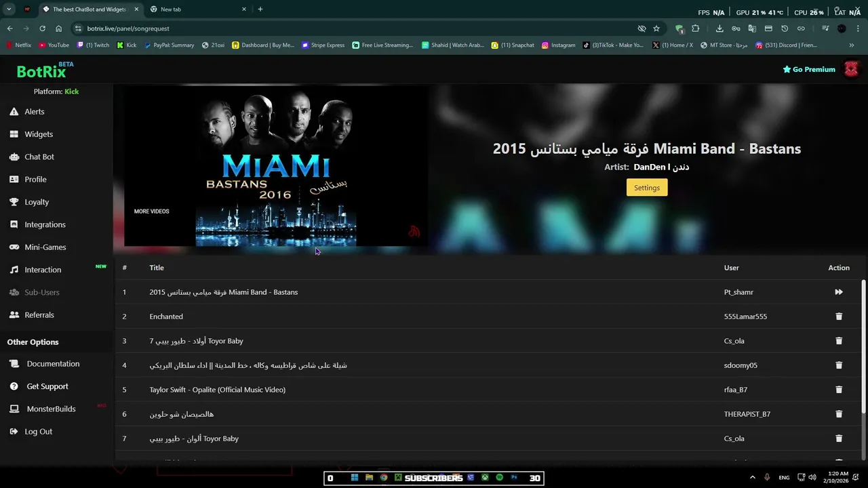Click the address bar URL

[128, 28]
